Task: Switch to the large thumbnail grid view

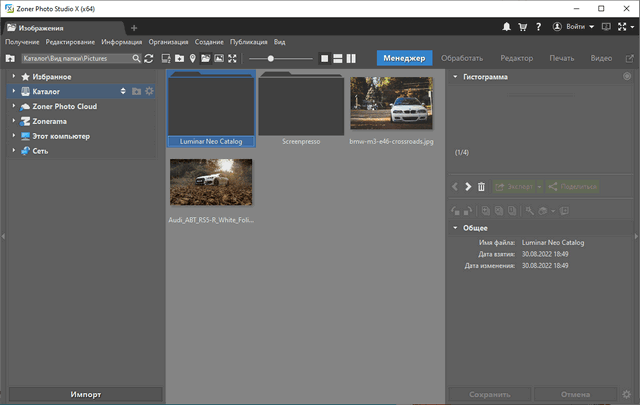Action: point(324,59)
